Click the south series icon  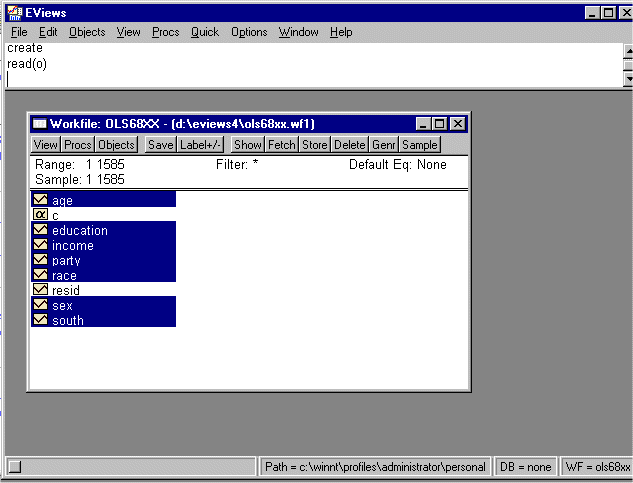[40, 320]
